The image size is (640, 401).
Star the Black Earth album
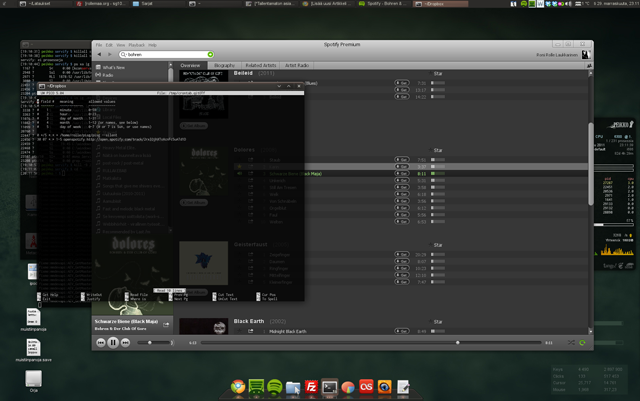(x=436, y=322)
